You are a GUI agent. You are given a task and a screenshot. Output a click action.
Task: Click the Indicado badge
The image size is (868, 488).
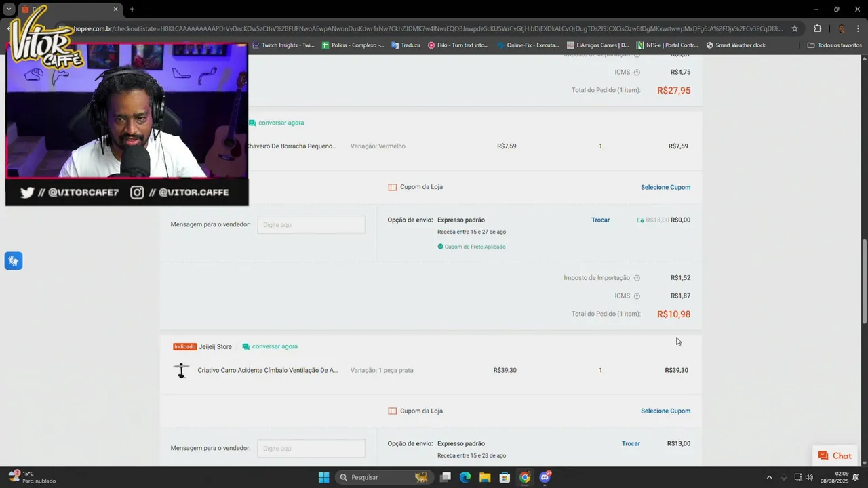point(184,346)
